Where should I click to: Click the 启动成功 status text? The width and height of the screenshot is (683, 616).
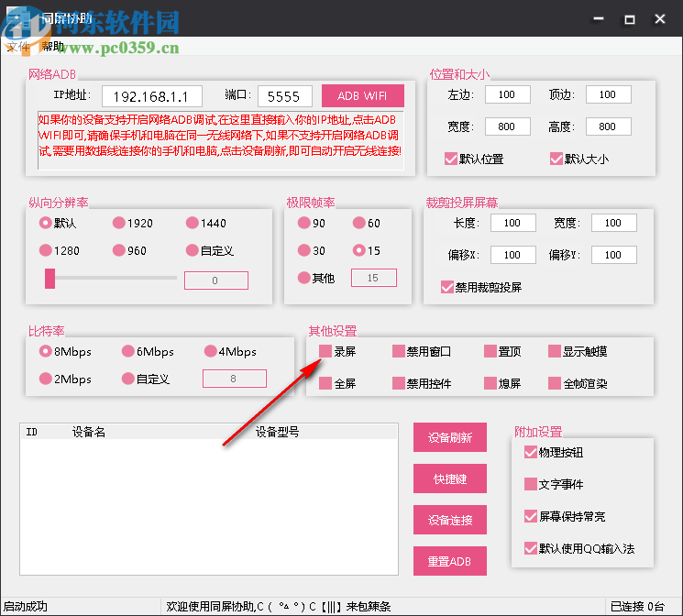26,607
